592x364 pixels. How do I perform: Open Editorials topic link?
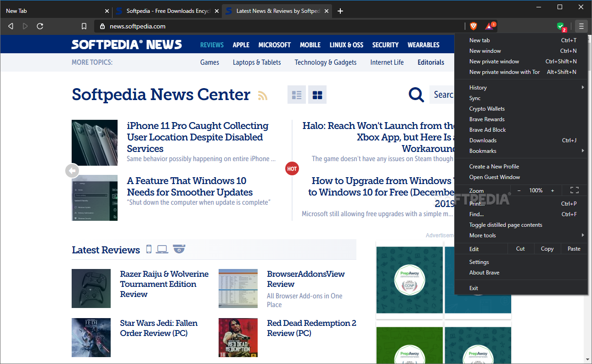click(x=431, y=62)
